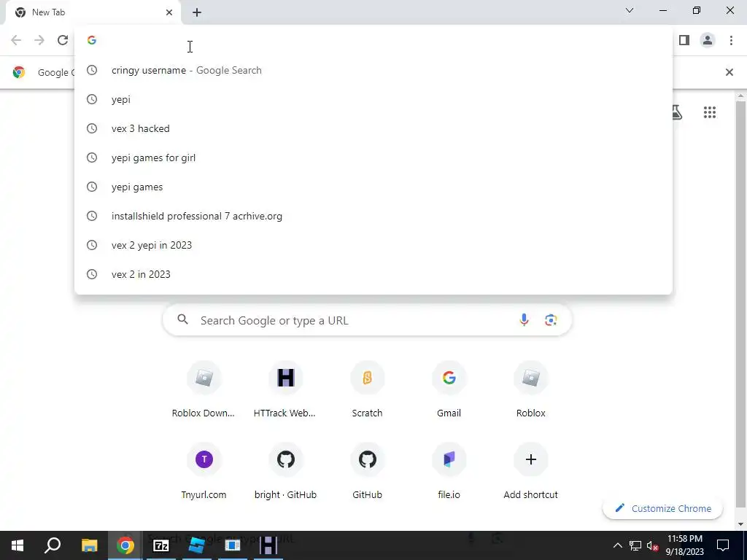Select 'cringy username' suggestion
This screenshot has height=560, width=747.
373,71
